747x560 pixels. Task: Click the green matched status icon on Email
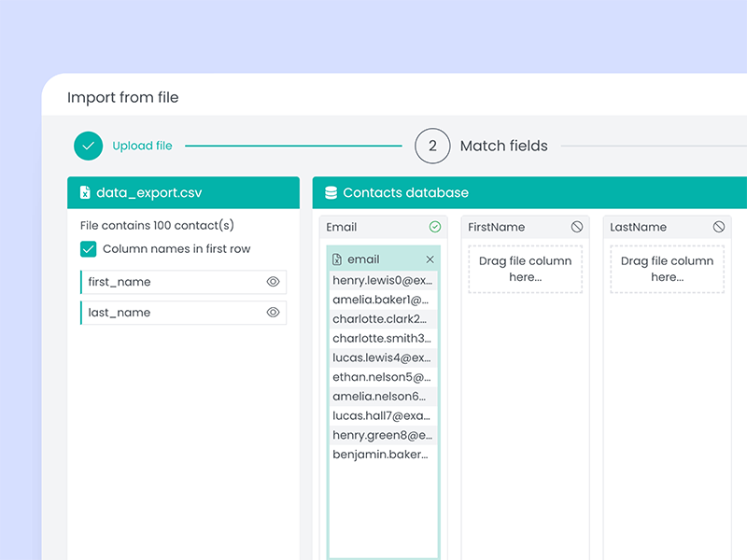(434, 227)
